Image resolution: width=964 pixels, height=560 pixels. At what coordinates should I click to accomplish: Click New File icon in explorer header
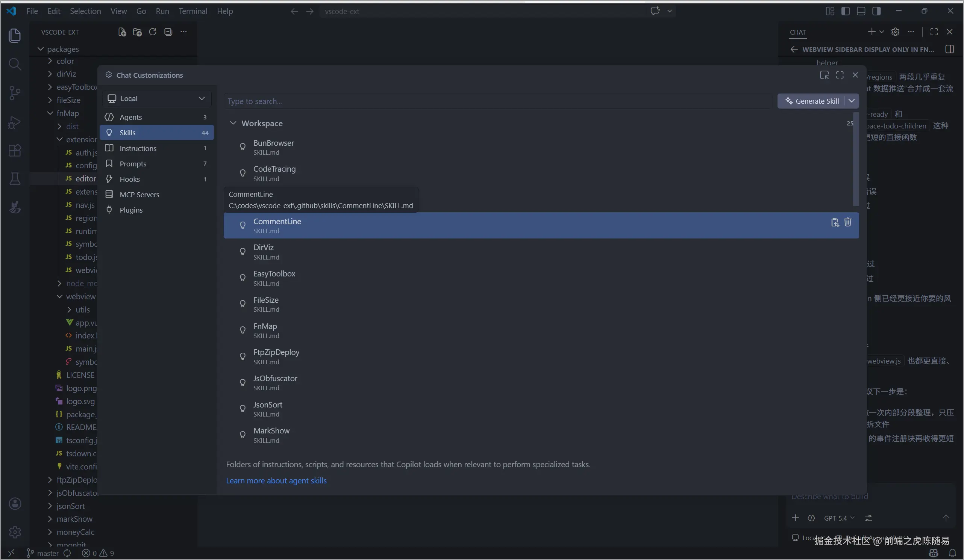(122, 32)
